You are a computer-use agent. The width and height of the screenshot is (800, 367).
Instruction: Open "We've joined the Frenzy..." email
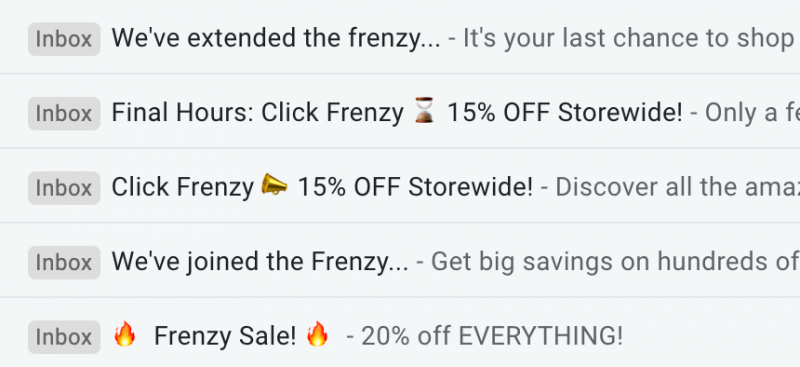pyautogui.click(x=260, y=262)
